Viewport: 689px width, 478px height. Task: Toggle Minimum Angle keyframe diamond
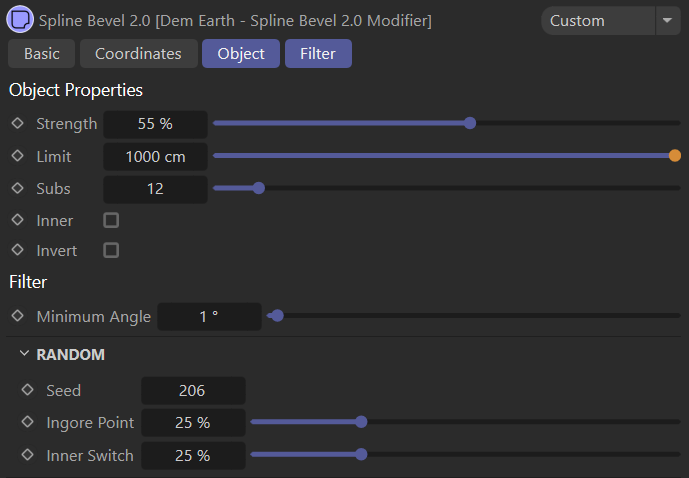pyautogui.click(x=18, y=315)
